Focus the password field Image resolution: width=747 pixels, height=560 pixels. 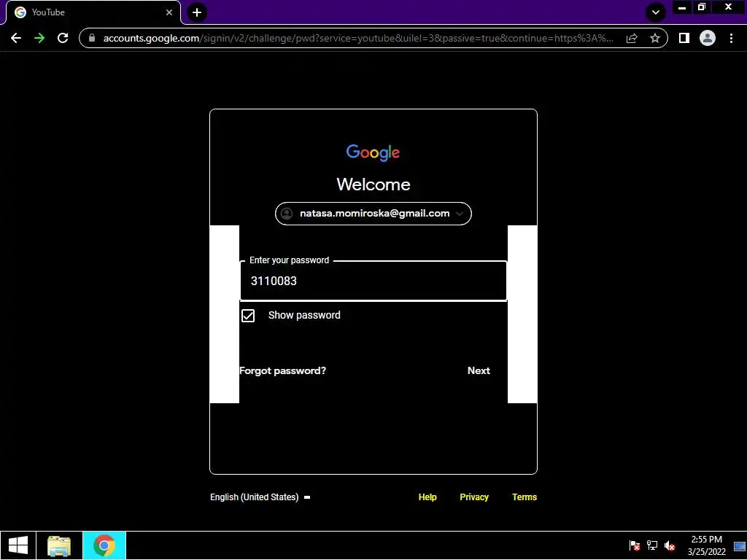pos(373,281)
